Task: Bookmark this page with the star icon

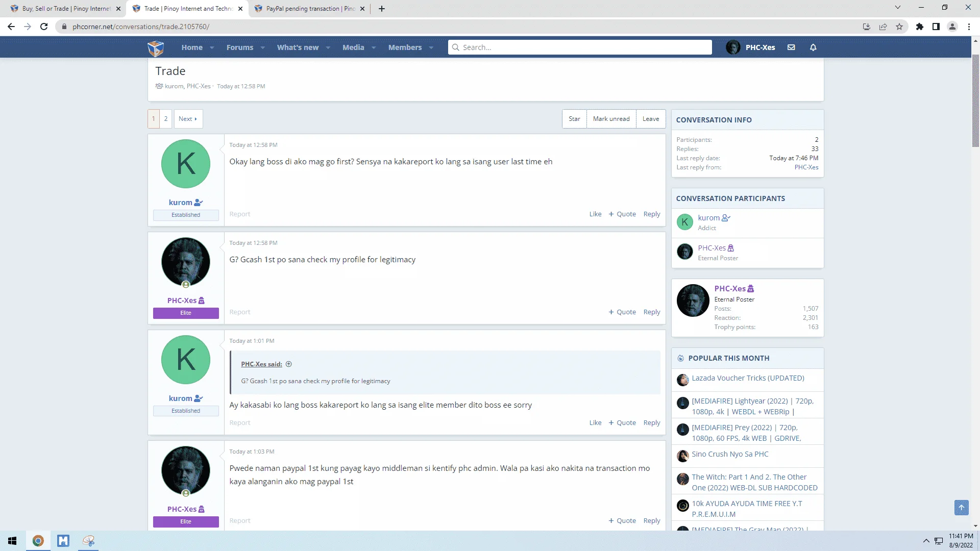Action: coord(899,27)
